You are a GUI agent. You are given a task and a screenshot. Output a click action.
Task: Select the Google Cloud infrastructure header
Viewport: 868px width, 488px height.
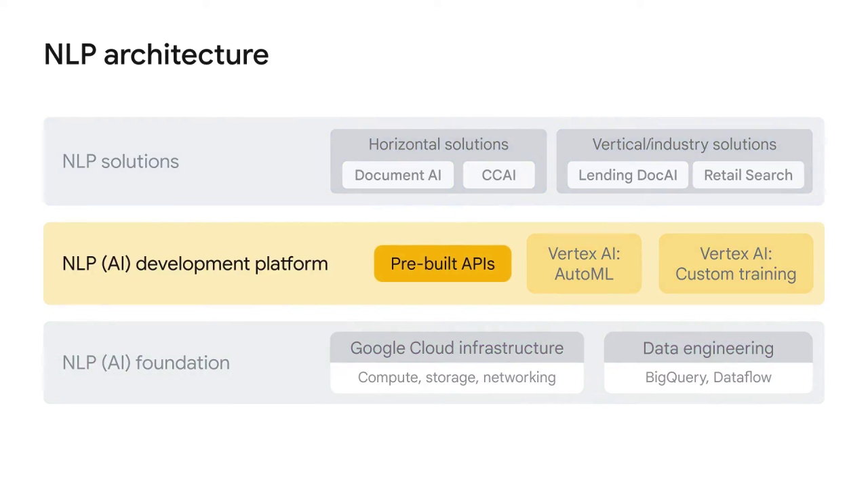(x=456, y=348)
